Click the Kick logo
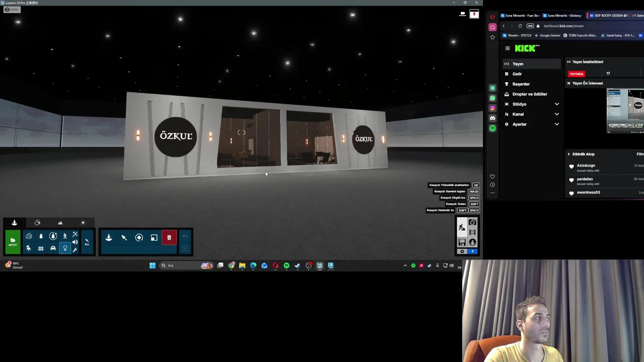Viewport: 644px width, 362px height. click(x=526, y=48)
